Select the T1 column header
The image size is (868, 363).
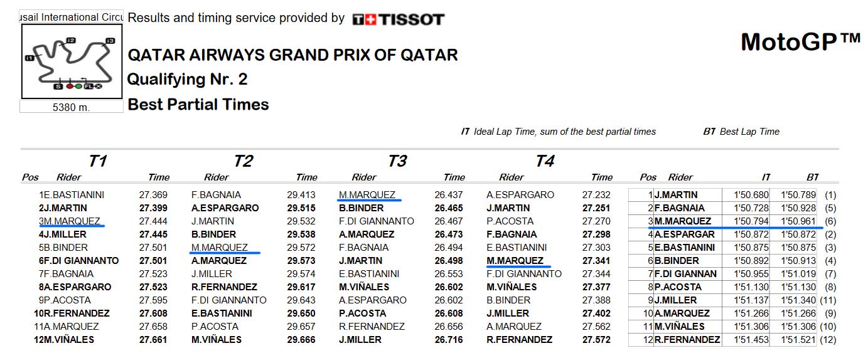click(x=97, y=161)
